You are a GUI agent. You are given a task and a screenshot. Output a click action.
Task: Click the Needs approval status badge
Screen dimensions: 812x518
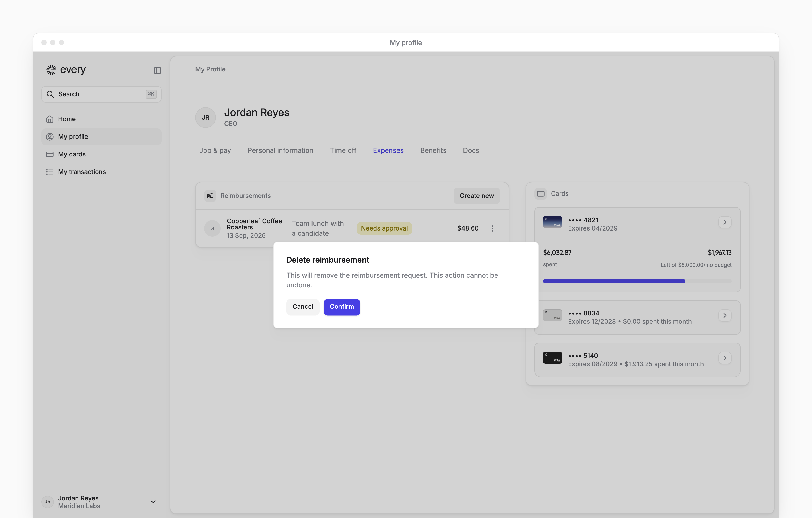click(x=385, y=228)
